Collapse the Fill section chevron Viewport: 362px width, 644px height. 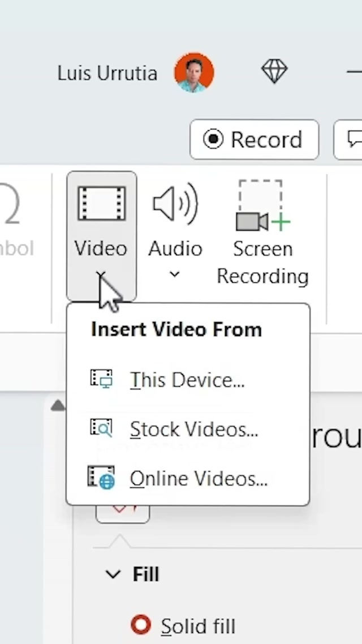pyautogui.click(x=113, y=574)
